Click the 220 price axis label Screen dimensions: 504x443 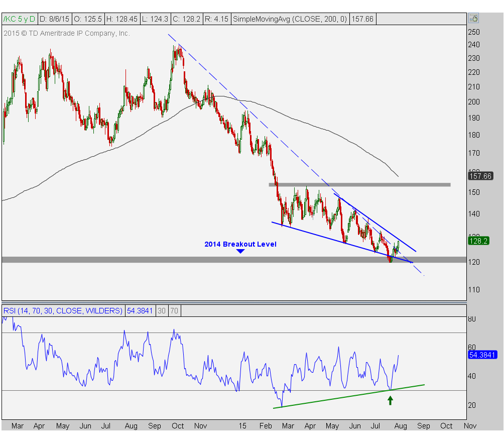(474, 72)
